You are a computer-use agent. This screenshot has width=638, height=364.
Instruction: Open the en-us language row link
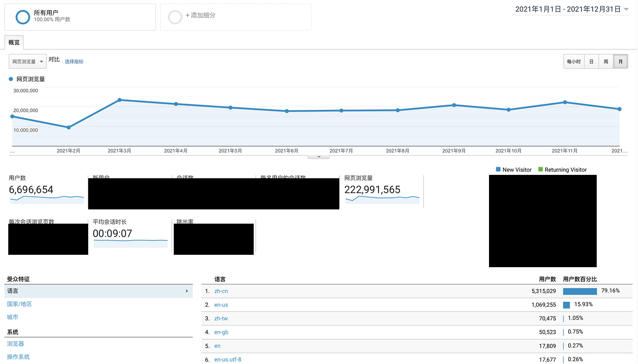click(221, 305)
